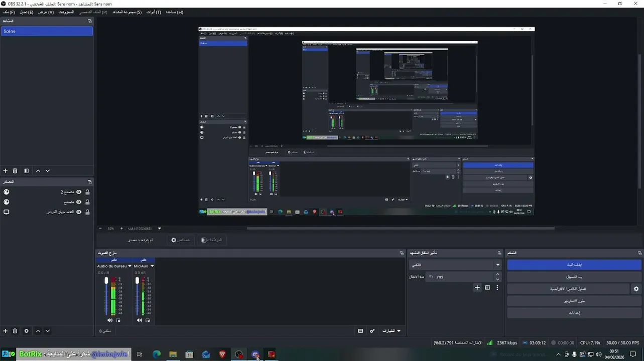Click the blue stop streaming button إيقاف البث

574,265
